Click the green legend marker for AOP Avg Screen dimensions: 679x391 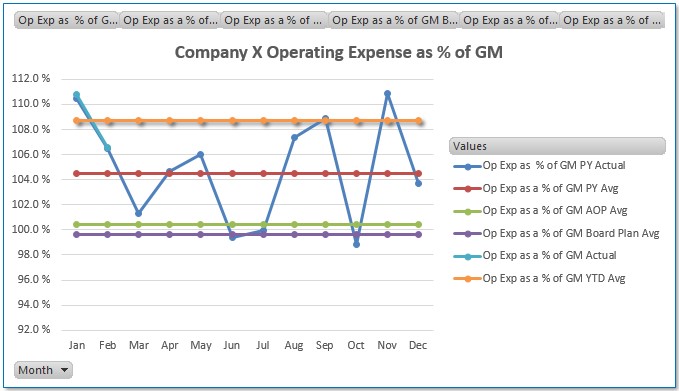(468, 211)
